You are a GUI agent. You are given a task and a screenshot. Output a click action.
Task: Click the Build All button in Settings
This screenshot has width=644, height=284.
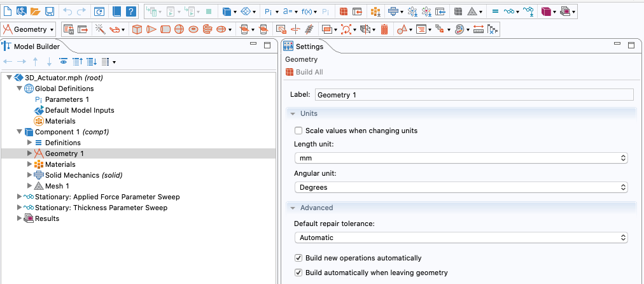[304, 72]
